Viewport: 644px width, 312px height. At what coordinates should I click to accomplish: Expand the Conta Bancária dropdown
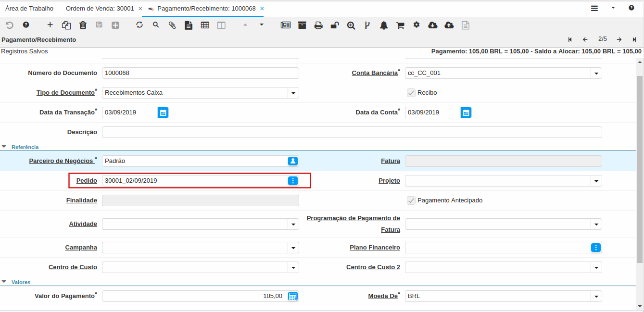click(x=596, y=73)
